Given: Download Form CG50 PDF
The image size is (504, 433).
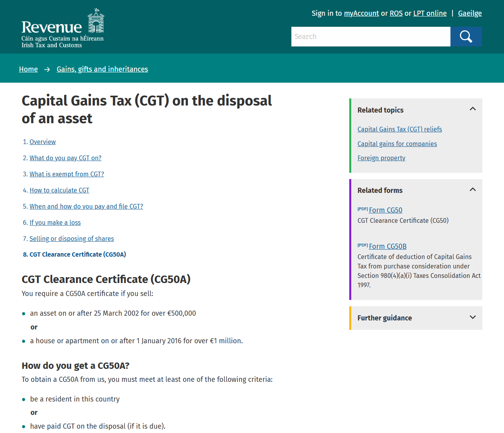Looking at the screenshot, I should (385, 210).
